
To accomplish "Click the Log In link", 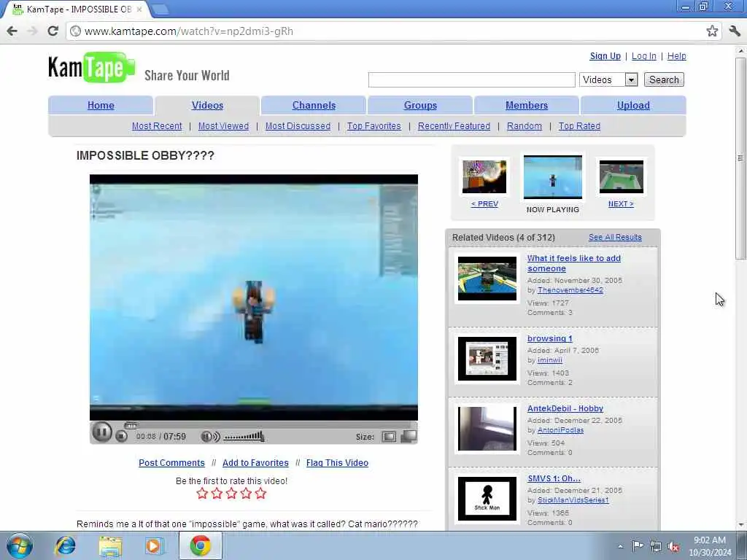I will [643, 55].
